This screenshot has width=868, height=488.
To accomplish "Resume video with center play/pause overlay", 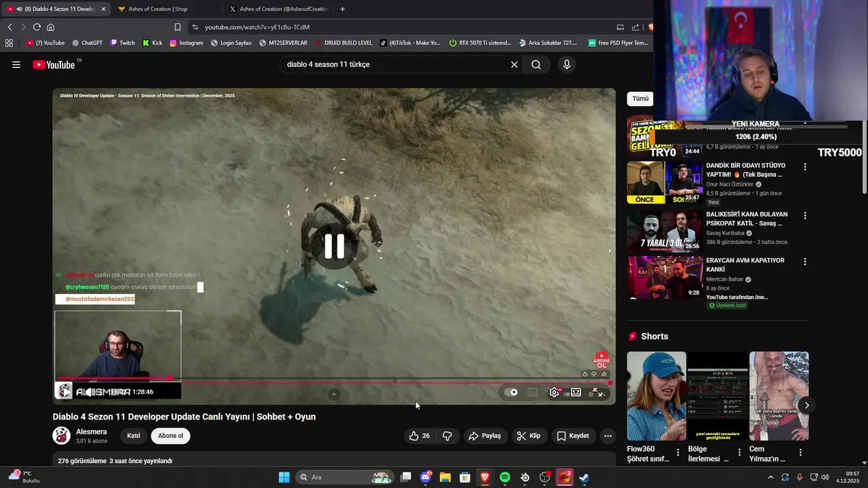I will 334,246.
